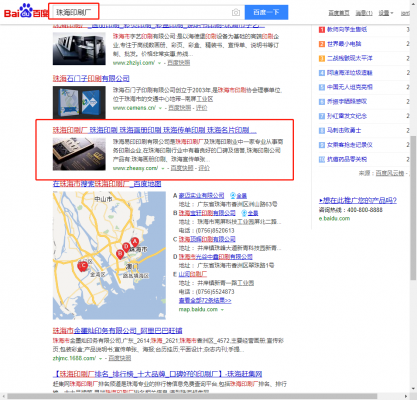
Task: Open the 百度首页 link in header
Action: [x=339, y=13]
